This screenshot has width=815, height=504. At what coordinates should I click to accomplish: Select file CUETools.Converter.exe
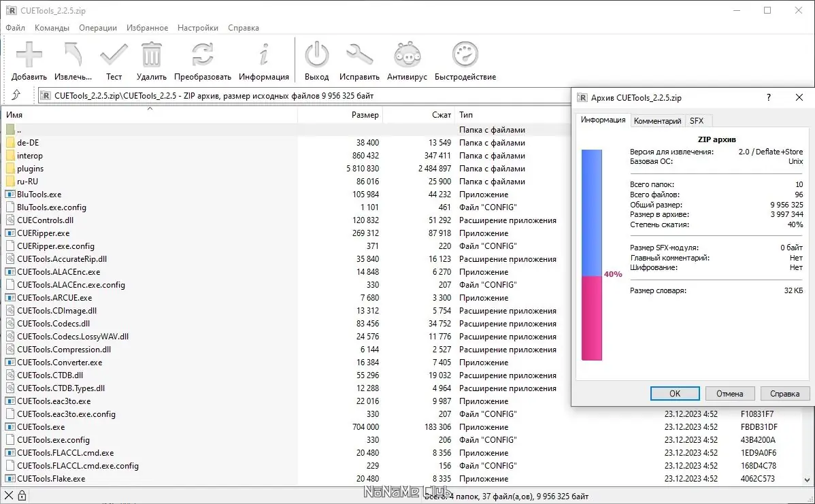[59, 362]
